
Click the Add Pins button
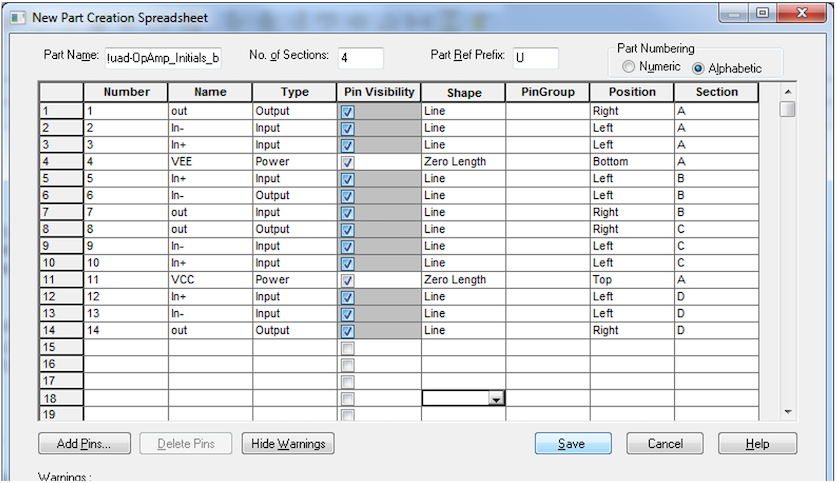click(84, 444)
